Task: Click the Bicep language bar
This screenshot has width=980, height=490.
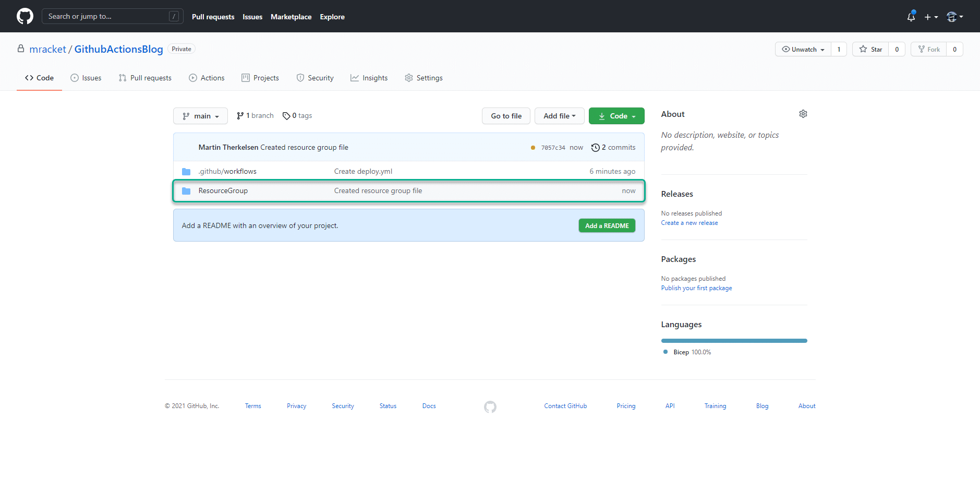Action: tap(734, 341)
